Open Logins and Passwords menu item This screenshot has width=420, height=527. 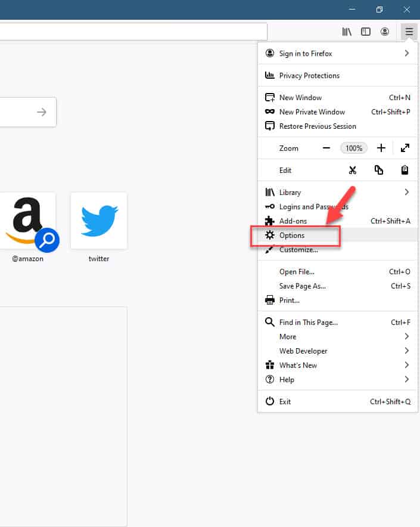[x=338, y=206]
